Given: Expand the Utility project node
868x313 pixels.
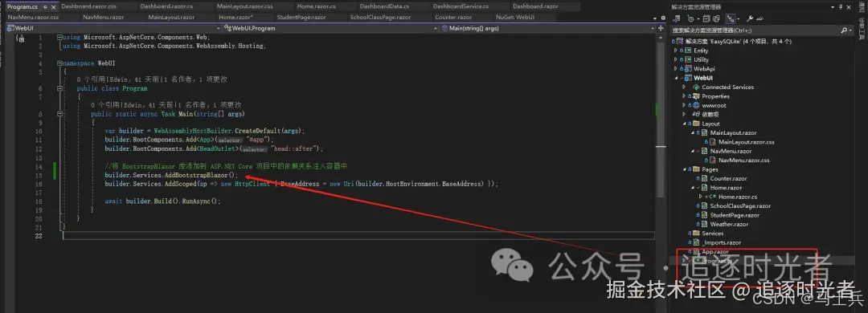Looking at the screenshot, I should click(675, 59).
